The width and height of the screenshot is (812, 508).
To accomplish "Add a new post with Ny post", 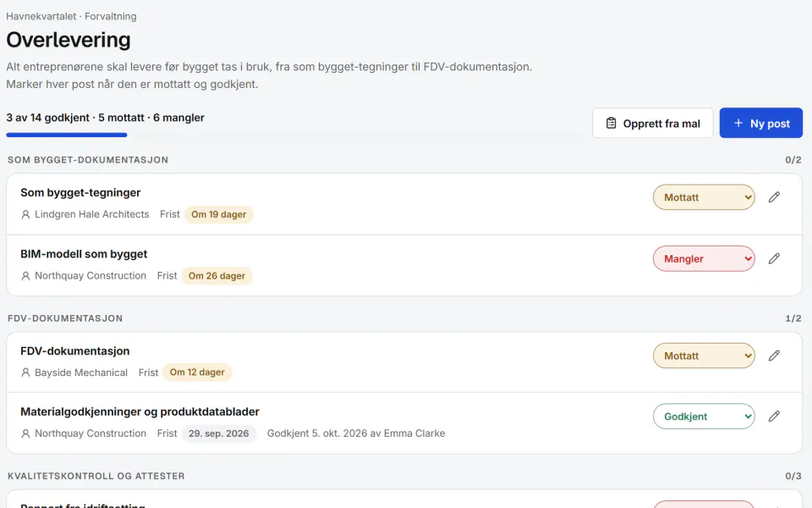I will [x=760, y=123].
